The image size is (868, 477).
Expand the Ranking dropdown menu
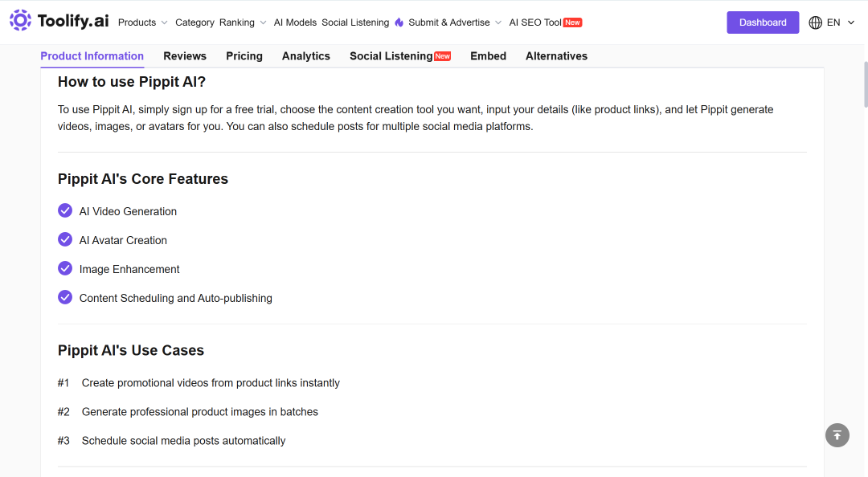point(243,22)
